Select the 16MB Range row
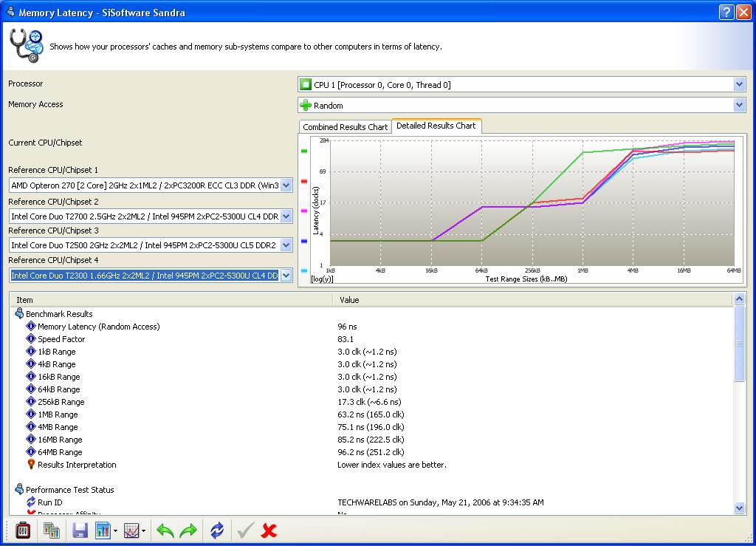This screenshot has height=546, width=756. (371, 440)
